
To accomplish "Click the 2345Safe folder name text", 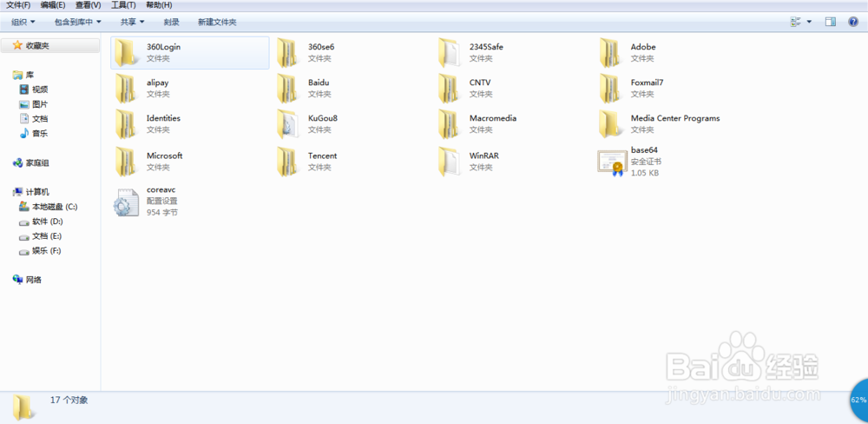I will pos(487,47).
